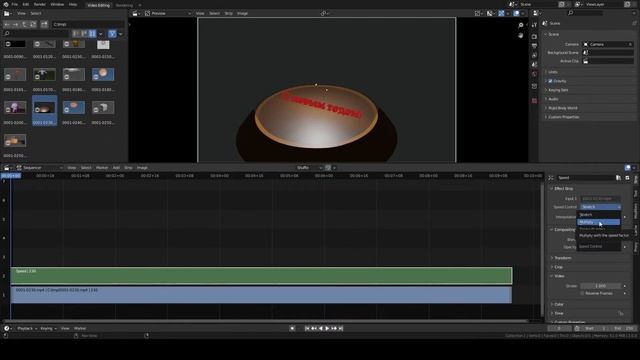Open the Window menu
This screenshot has width=640, height=360.
click(57, 4)
